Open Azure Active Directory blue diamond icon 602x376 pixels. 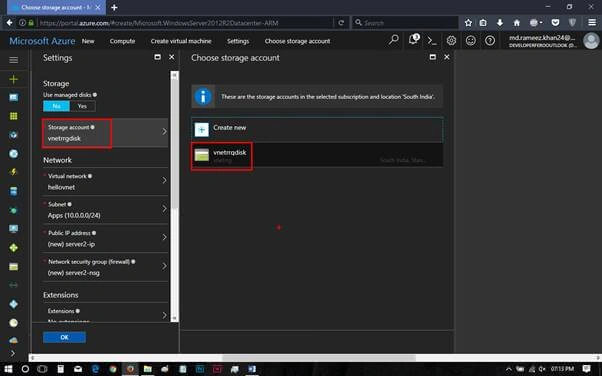(x=13, y=304)
